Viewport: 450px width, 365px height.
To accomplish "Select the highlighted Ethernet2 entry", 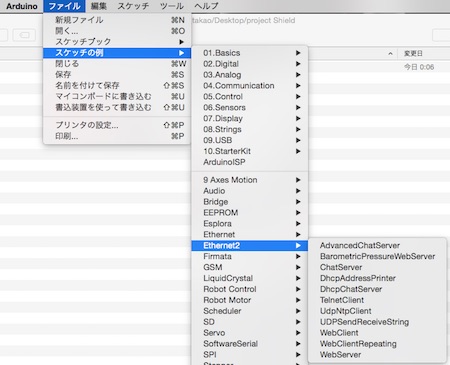I will pyautogui.click(x=250, y=246).
